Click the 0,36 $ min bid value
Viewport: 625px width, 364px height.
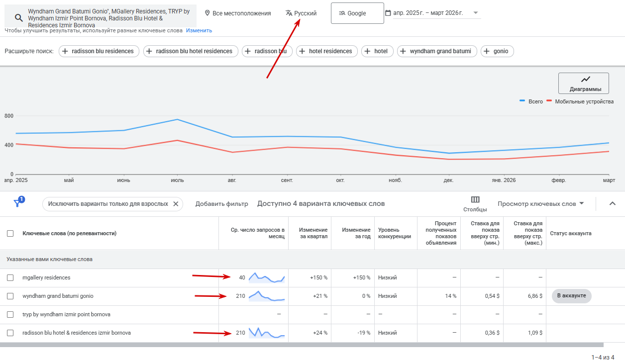tap(492, 333)
